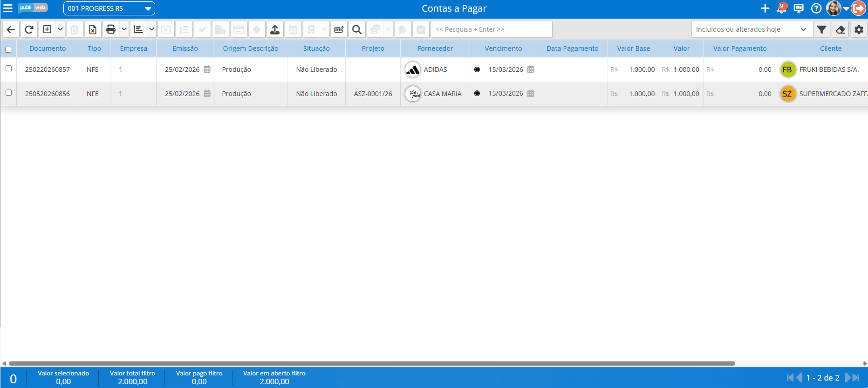Click the upload icon in toolbar
This screenshot has height=388, width=868.
pos(275,29)
